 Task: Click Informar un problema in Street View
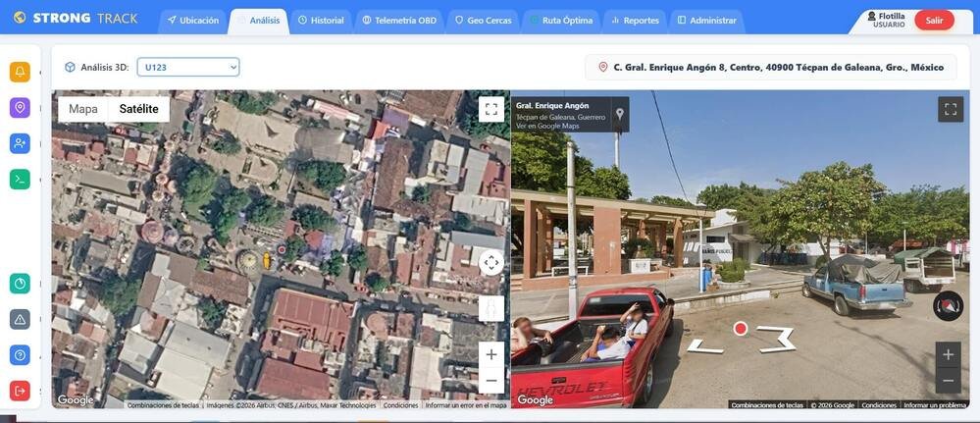click(935, 405)
